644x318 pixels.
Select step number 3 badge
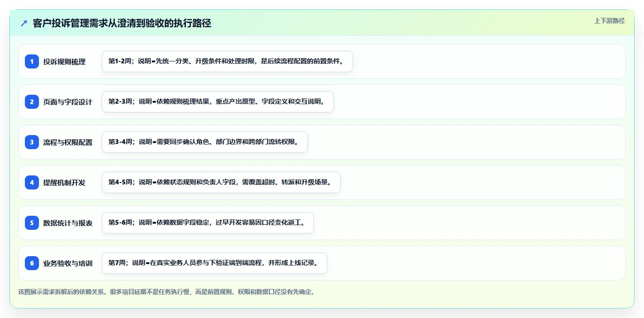(x=32, y=142)
